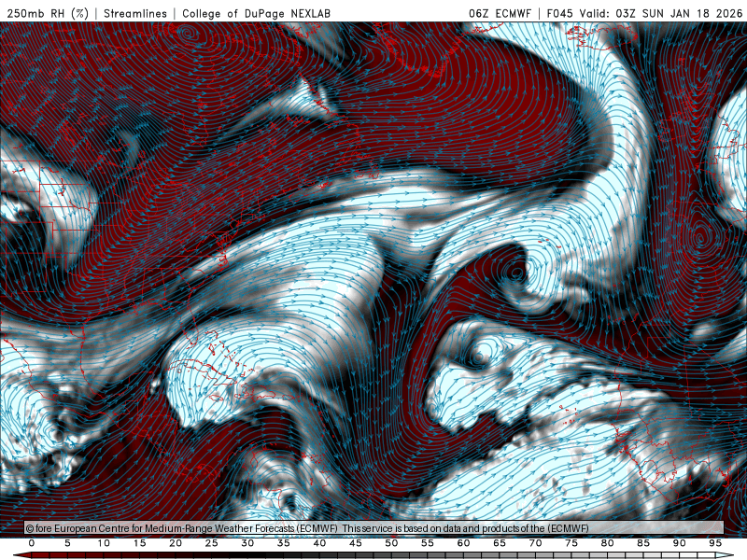Click the 'Valid: 03Z SUN JAN 18 2026' text

point(661,13)
